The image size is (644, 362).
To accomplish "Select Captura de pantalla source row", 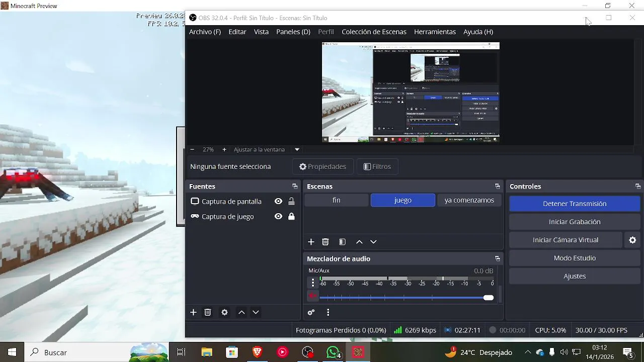I will pos(244,201).
